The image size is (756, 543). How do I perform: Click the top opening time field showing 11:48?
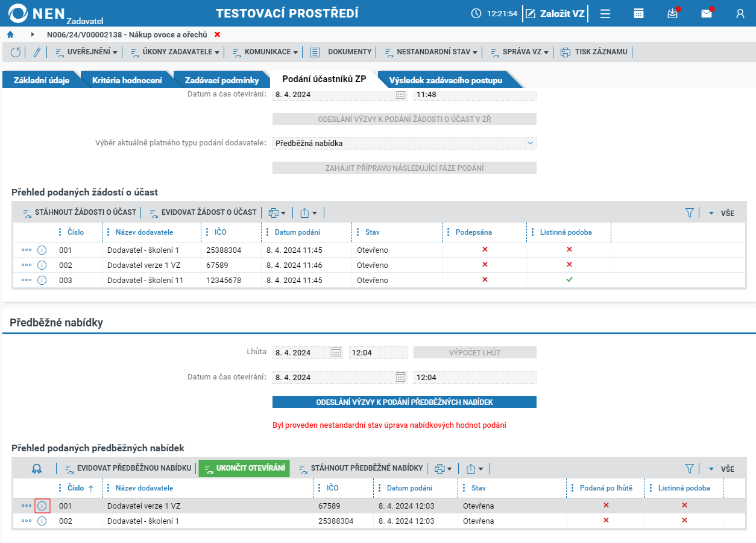coord(474,95)
